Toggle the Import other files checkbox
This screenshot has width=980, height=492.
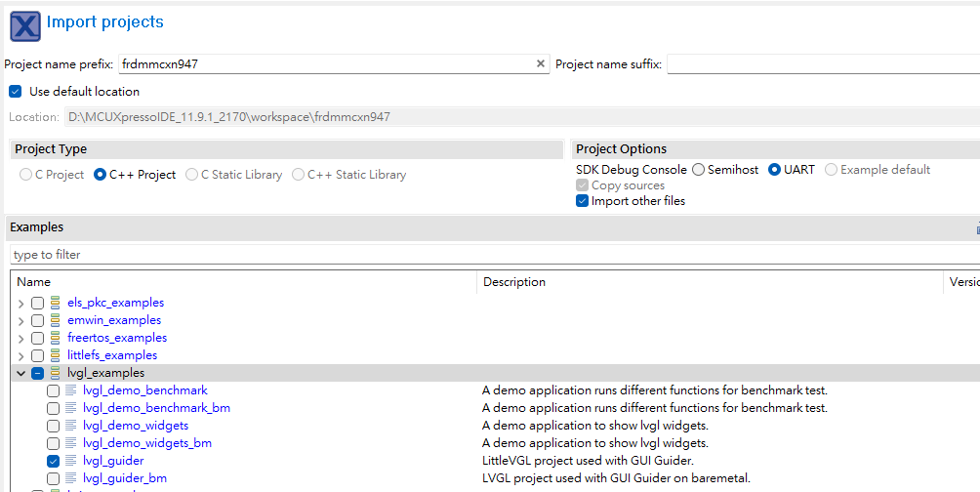click(x=583, y=201)
